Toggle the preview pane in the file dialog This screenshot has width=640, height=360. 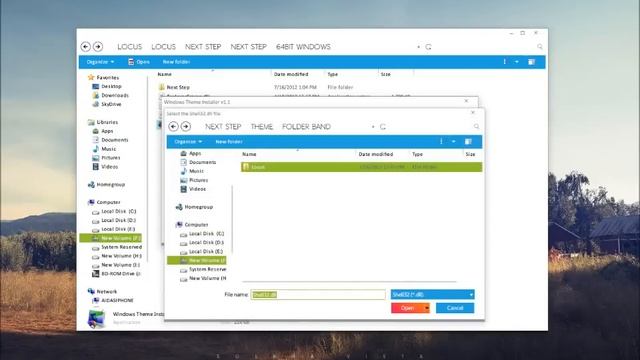468,142
